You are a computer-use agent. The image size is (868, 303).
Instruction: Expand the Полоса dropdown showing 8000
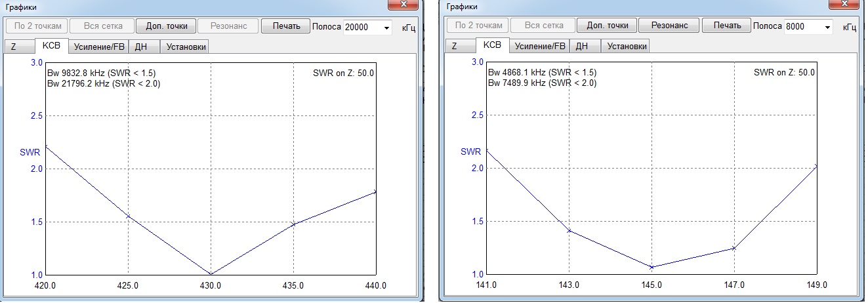pyautogui.click(x=827, y=27)
